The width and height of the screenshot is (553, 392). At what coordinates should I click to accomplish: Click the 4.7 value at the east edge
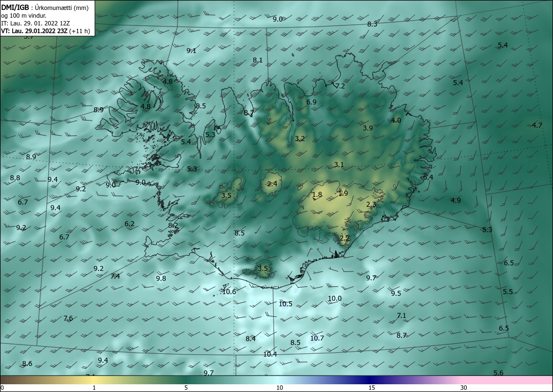pos(537,126)
